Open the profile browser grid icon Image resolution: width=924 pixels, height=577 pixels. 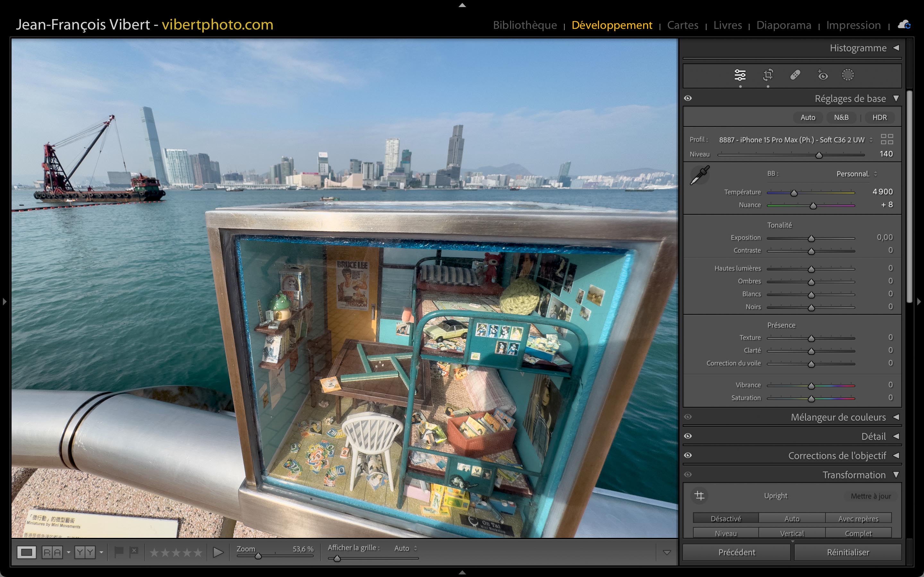(886, 139)
